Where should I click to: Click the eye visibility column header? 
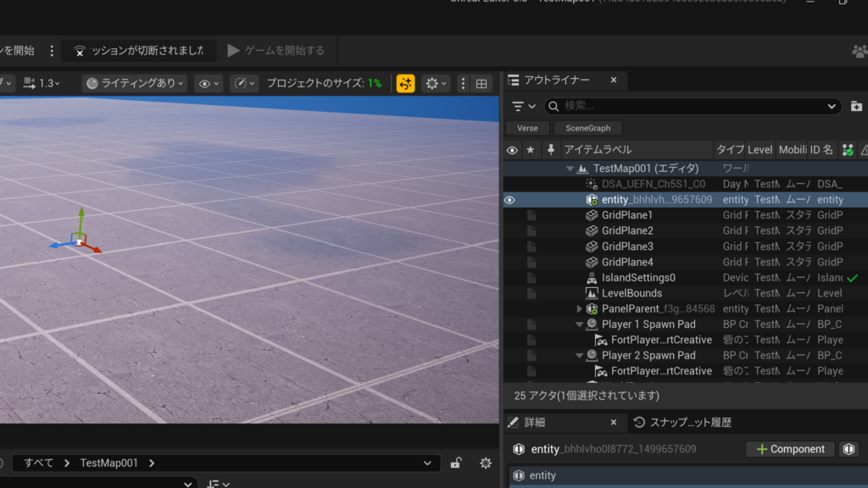[512, 150]
